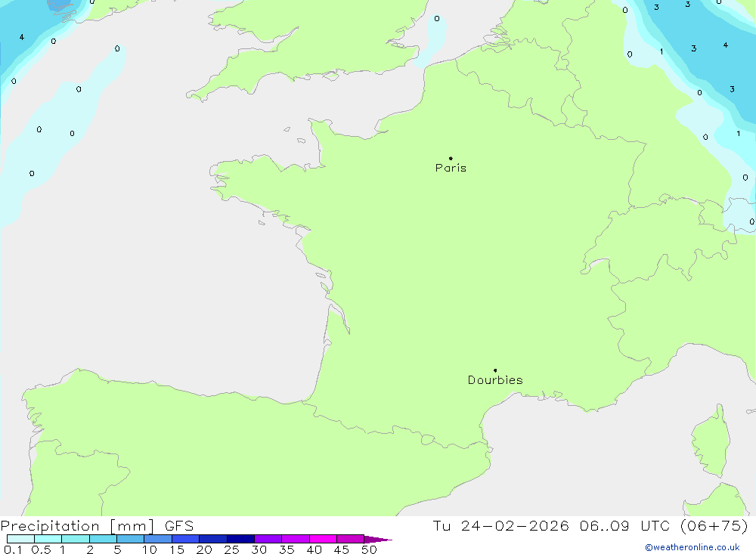Click the Paris city label
Viewport: 756px width, 554px height.
tap(451, 168)
